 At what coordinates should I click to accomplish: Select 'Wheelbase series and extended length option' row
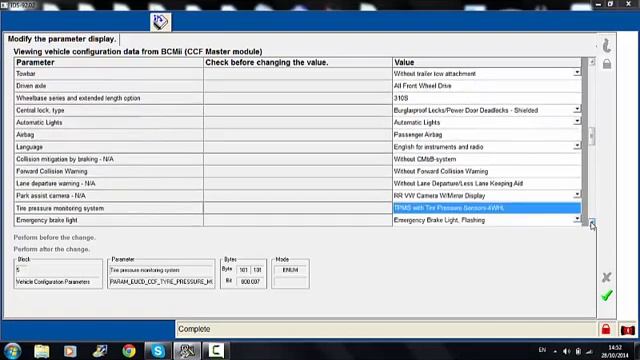pyautogui.click(x=109, y=98)
